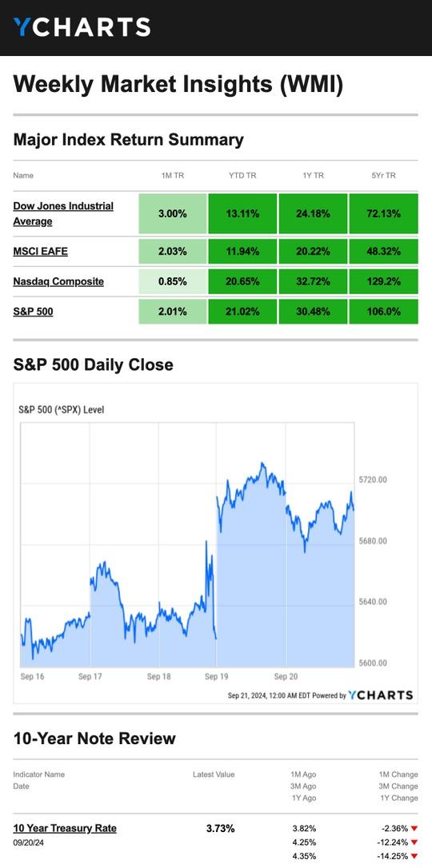The width and height of the screenshot is (432, 868).
Task: Click the MSCI EAFE 1Y TR 20.22% cell
Action: 313,251
